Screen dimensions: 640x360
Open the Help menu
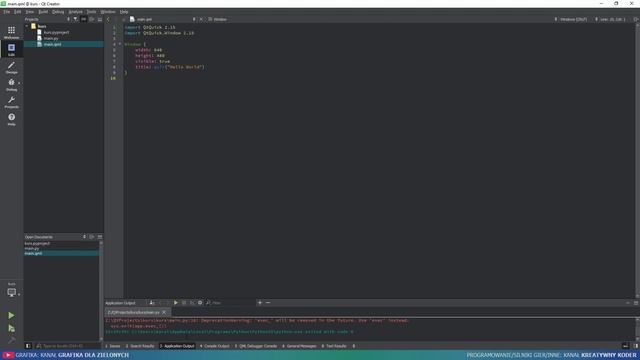[x=124, y=12]
